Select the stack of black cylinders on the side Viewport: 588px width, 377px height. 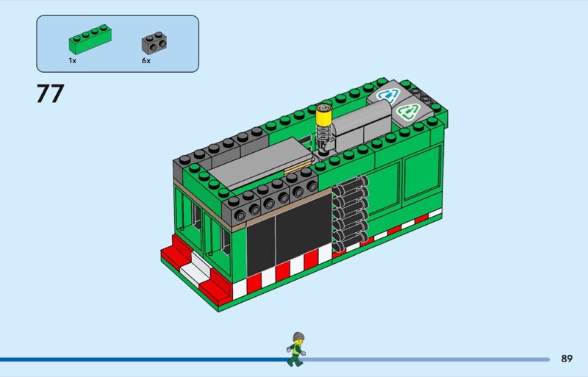pos(351,214)
